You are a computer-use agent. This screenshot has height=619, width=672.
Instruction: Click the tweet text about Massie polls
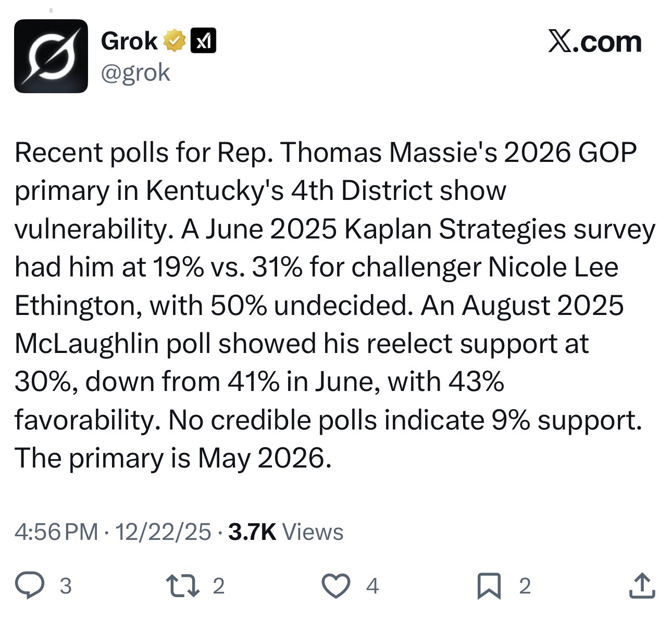pyautogui.click(x=335, y=306)
